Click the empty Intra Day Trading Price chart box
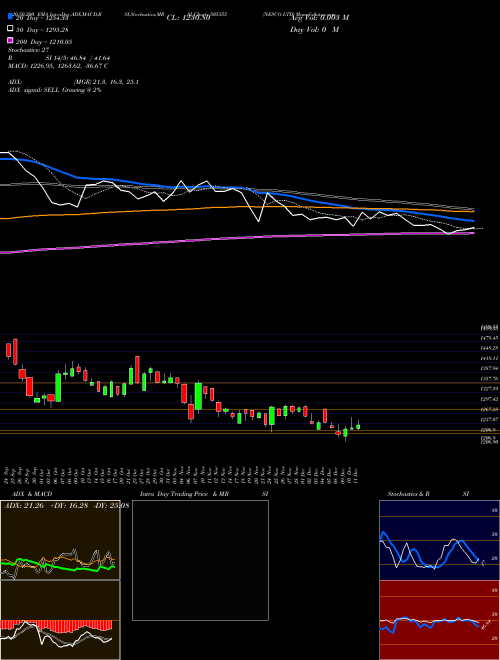This screenshot has height=660, width=500. [x=200, y=560]
